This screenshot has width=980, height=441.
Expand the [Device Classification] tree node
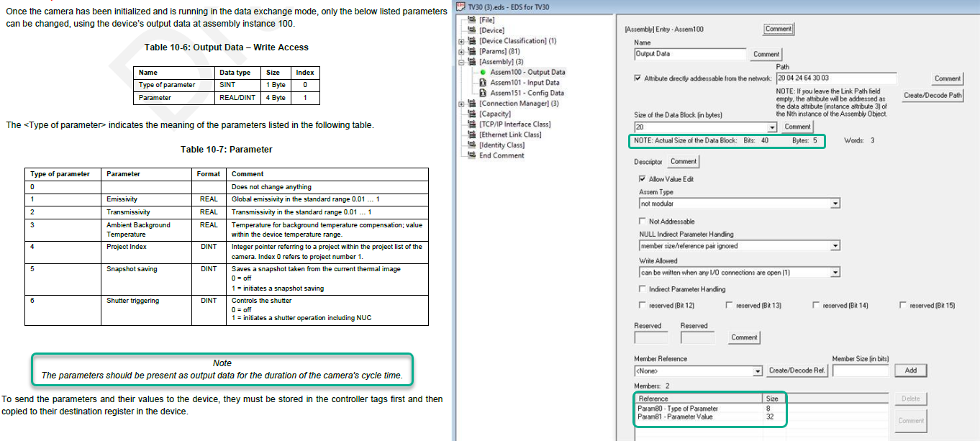click(461, 41)
